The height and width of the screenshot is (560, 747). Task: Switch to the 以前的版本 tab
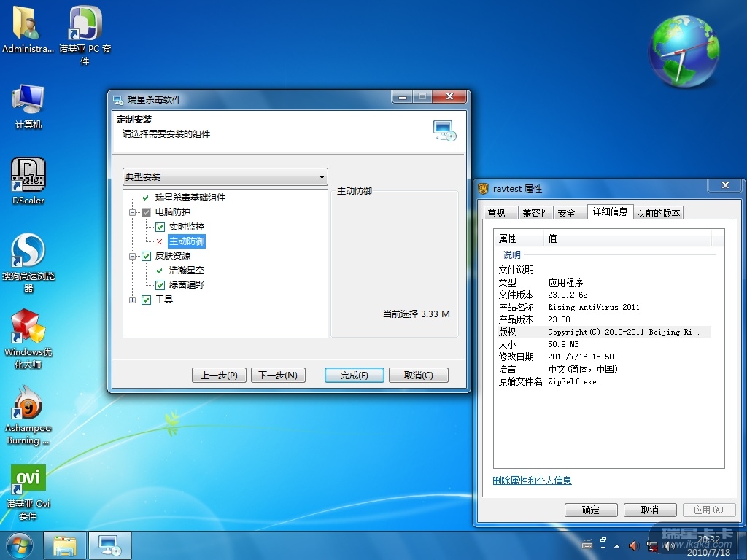(x=659, y=213)
